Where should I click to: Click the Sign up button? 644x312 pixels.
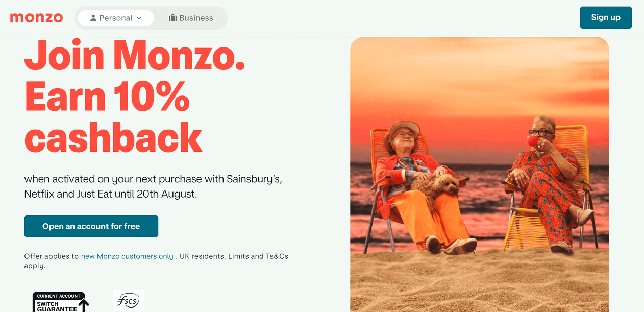coord(606,17)
